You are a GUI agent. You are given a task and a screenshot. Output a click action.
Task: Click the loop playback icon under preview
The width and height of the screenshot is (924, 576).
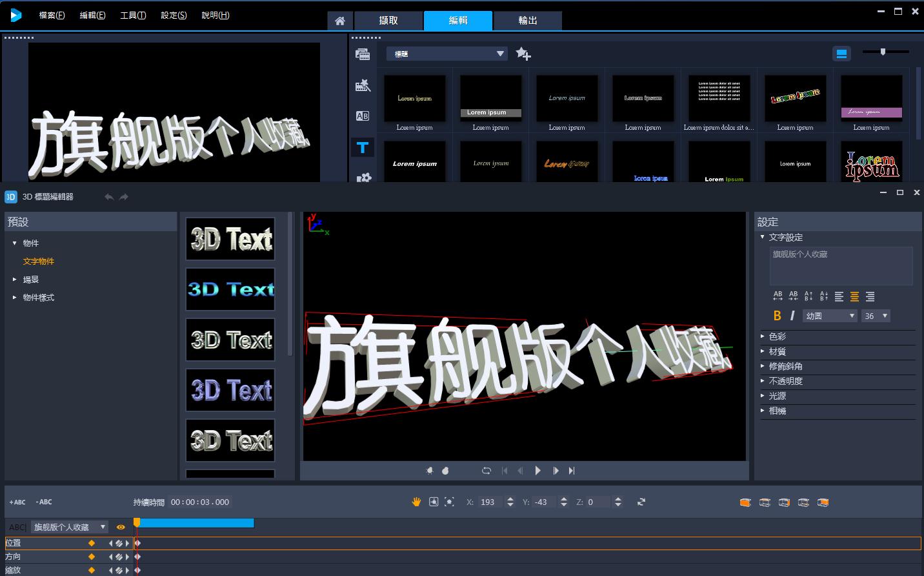click(487, 471)
